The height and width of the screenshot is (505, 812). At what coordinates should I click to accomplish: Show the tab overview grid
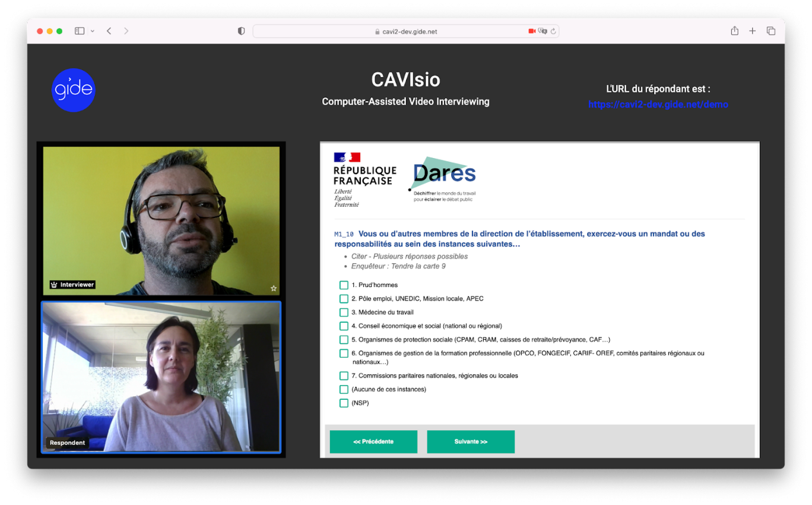click(x=770, y=30)
